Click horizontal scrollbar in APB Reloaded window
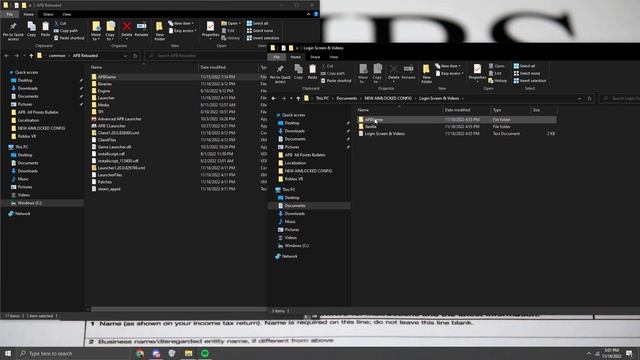The image size is (640, 360). click(x=178, y=309)
